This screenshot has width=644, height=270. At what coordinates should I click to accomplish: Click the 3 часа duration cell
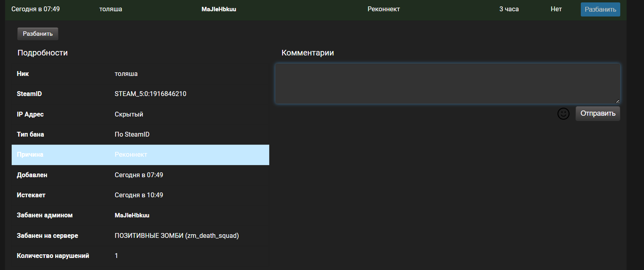(509, 9)
